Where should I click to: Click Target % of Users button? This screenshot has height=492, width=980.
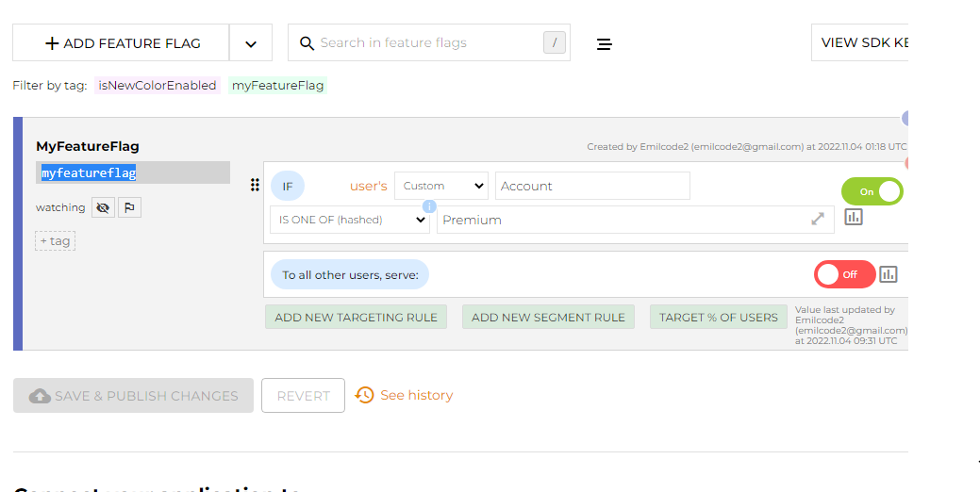coord(718,317)
